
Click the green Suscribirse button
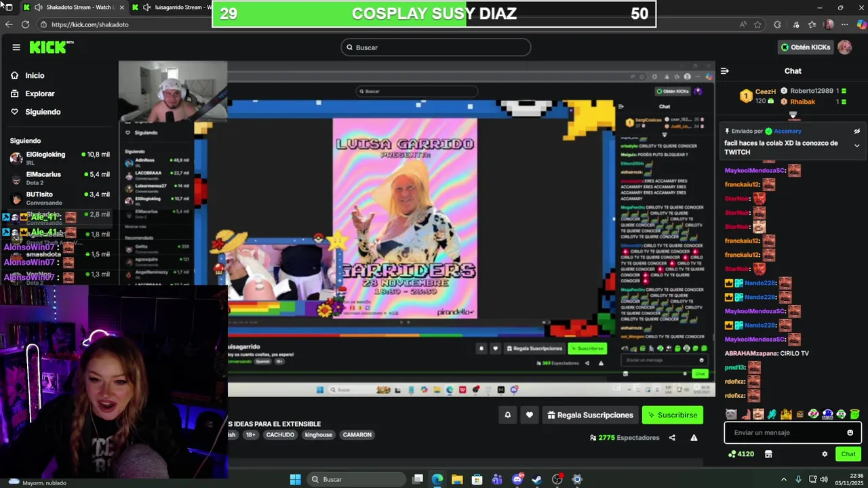pyautogui.click(x=673, y=415)
